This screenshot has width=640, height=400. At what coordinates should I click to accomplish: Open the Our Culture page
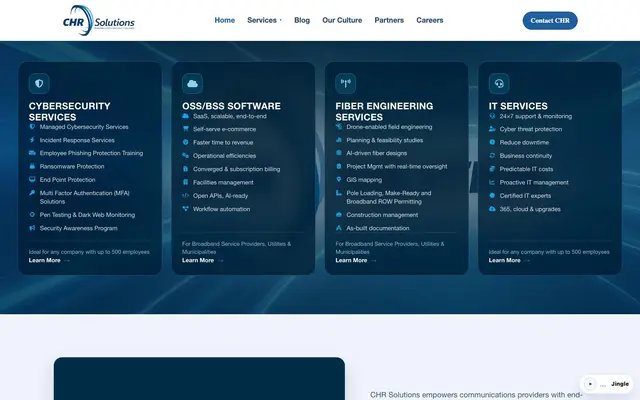pos(342,20)
